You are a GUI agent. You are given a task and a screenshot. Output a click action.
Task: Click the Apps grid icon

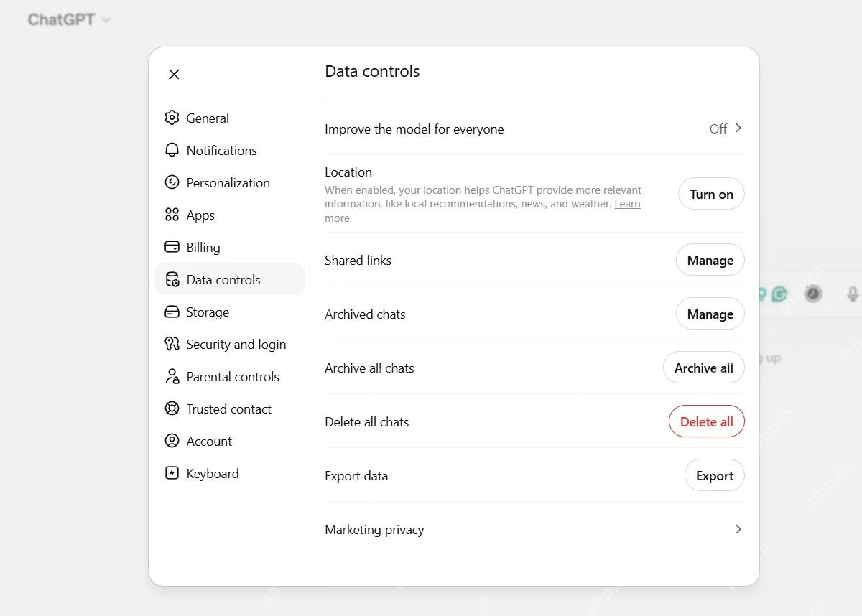pyautogui.click(x=172, y=215)
